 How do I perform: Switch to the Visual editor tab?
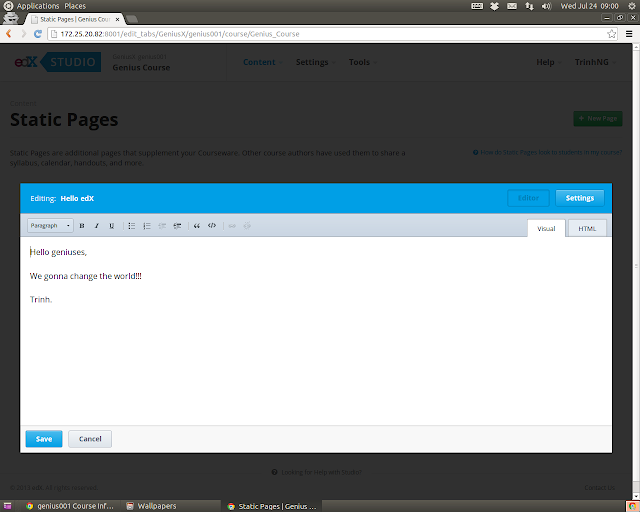point(546,228)
